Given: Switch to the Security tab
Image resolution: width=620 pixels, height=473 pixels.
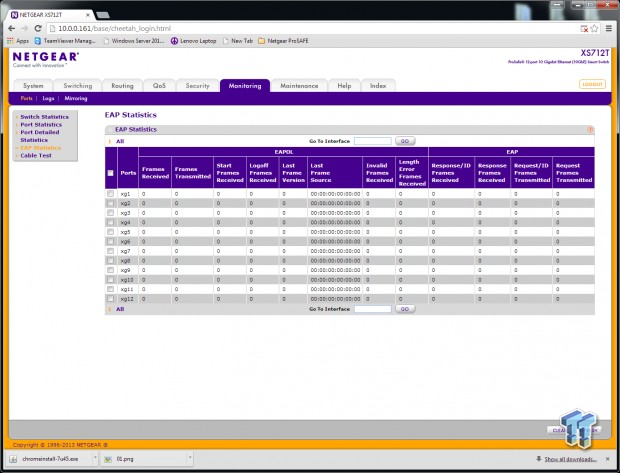Looking at the screenshot, I should tap(197, 85).
